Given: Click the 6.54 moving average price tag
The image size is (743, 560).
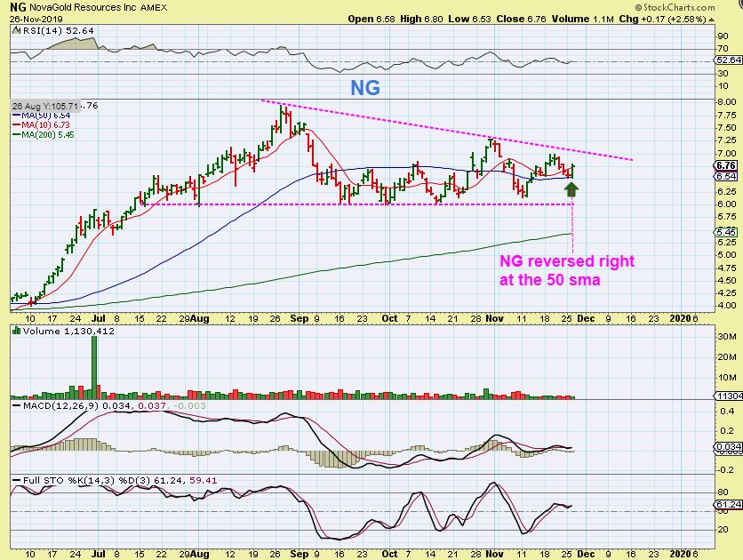Looking at the screenshot, I should tap(725, 176).
